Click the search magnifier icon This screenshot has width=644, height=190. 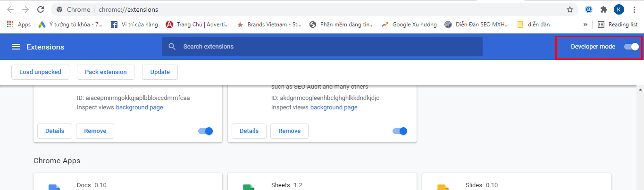[172, 47]
